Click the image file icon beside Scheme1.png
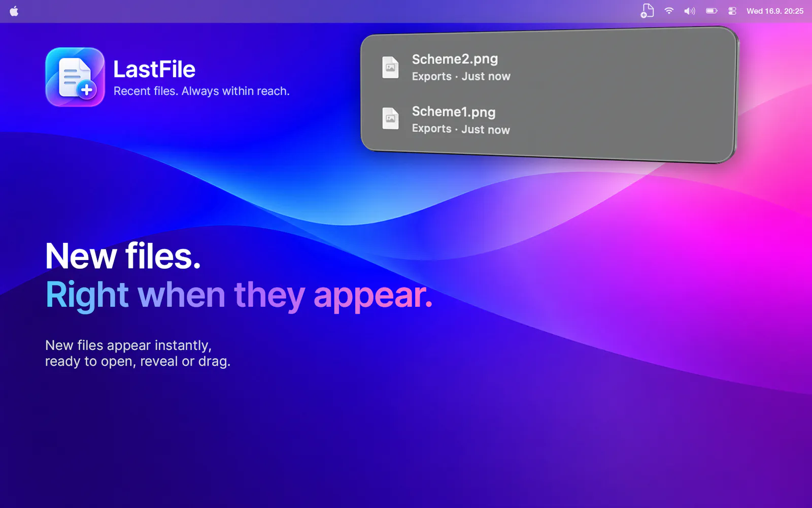Image resolution: width=812 pixels, height=508 pixels. 390,118
